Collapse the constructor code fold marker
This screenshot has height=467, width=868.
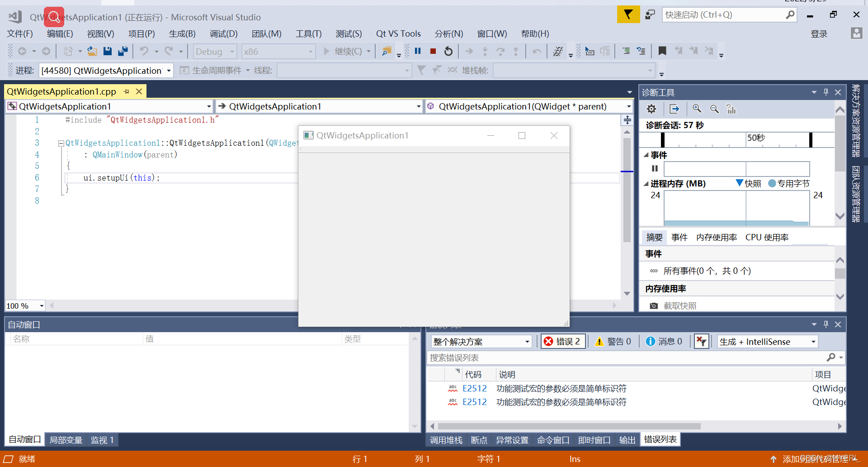click(61, 143)
